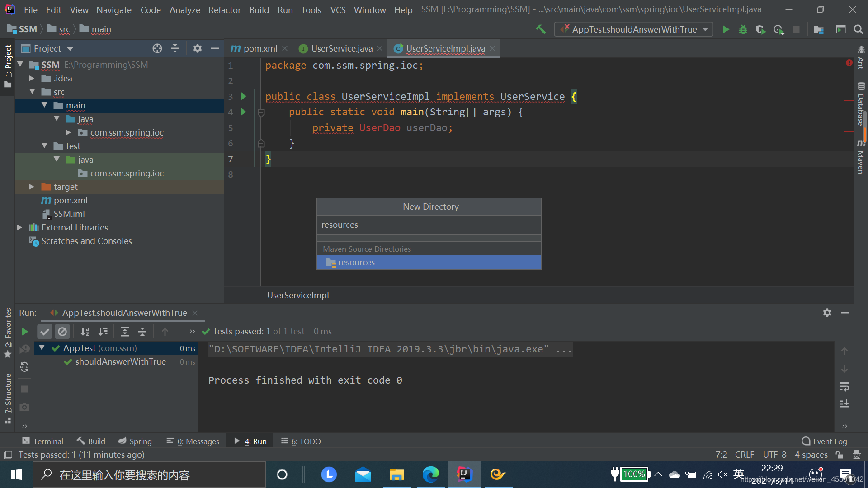The width and height of the screenshot is (868, 488).
Task: Click the Build project hammer icon
Action: [x=540, y=28]
